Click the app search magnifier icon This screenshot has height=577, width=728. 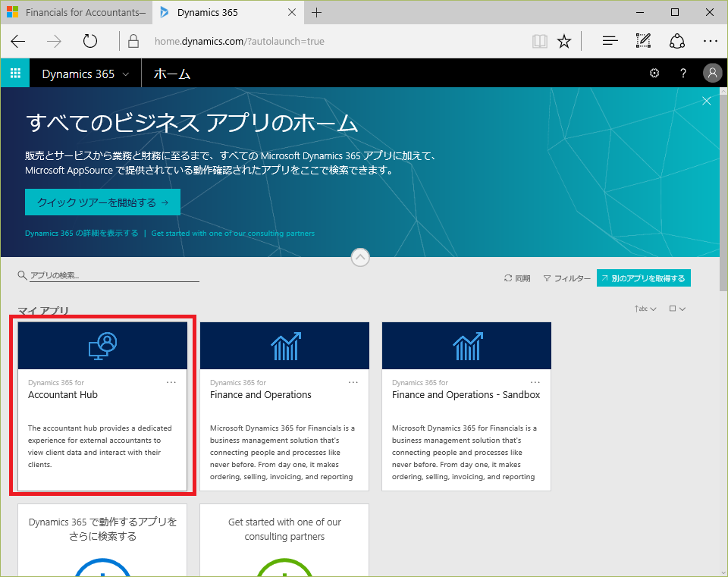tap(22, 275)
